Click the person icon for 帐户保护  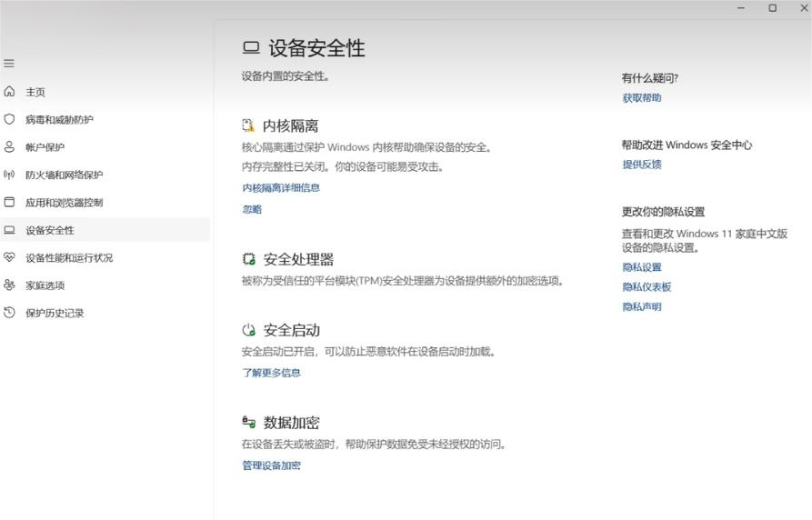point(9,146)
